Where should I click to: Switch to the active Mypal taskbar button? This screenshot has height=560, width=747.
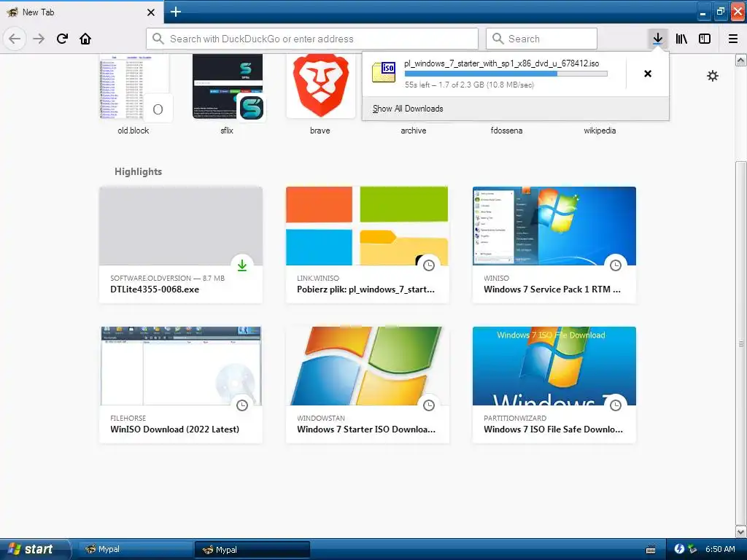click(252, 550)
